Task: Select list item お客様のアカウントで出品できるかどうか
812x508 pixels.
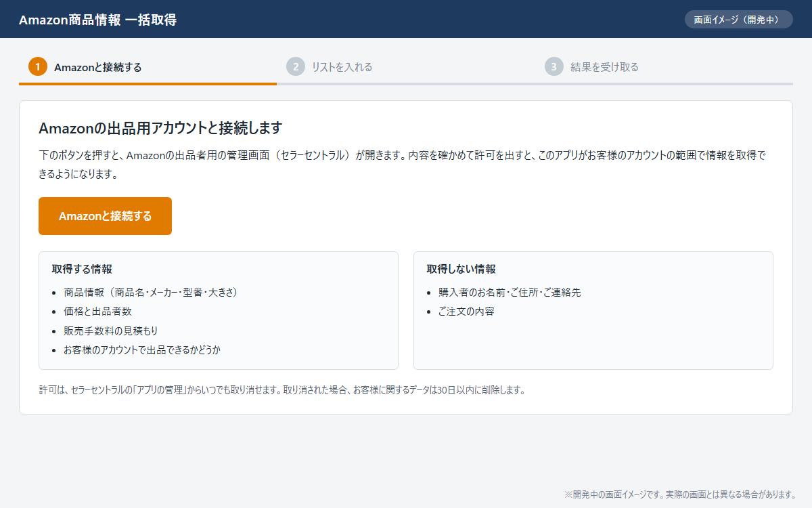Action: coord(142,350)
